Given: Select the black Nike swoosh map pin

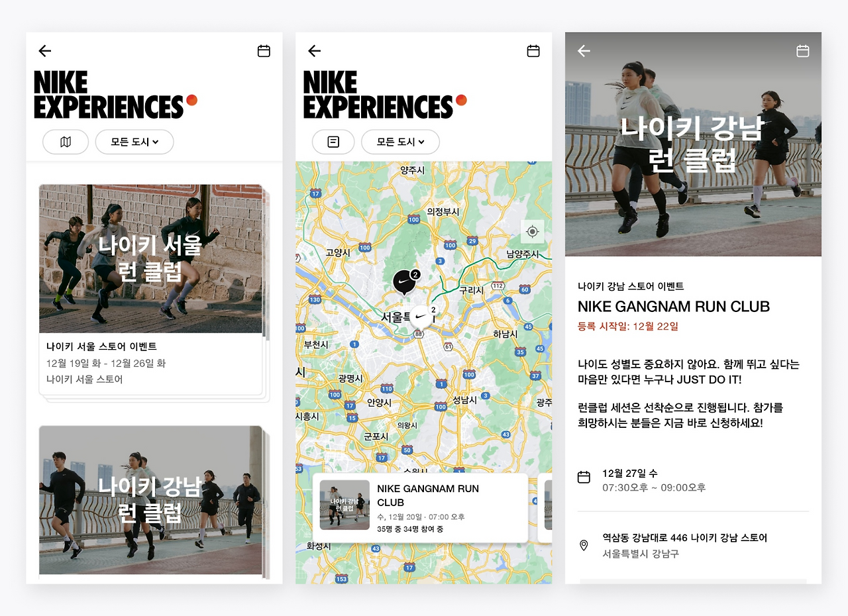Looking at the screenshot, I should click(x=405, y=282).
